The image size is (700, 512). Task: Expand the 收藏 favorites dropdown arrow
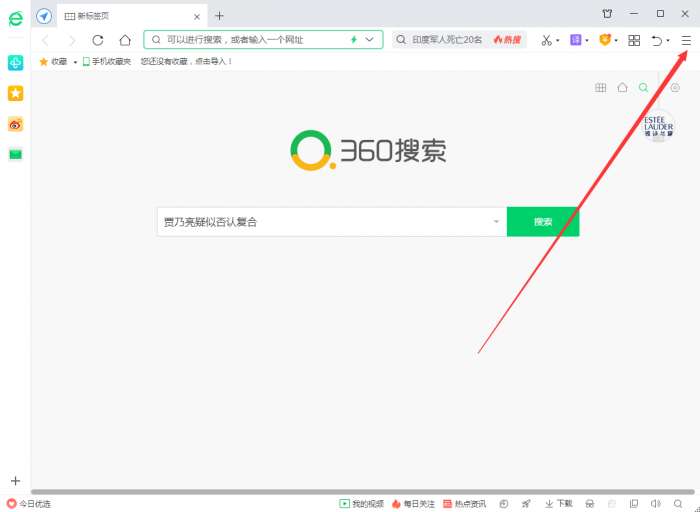coord(75,62)
